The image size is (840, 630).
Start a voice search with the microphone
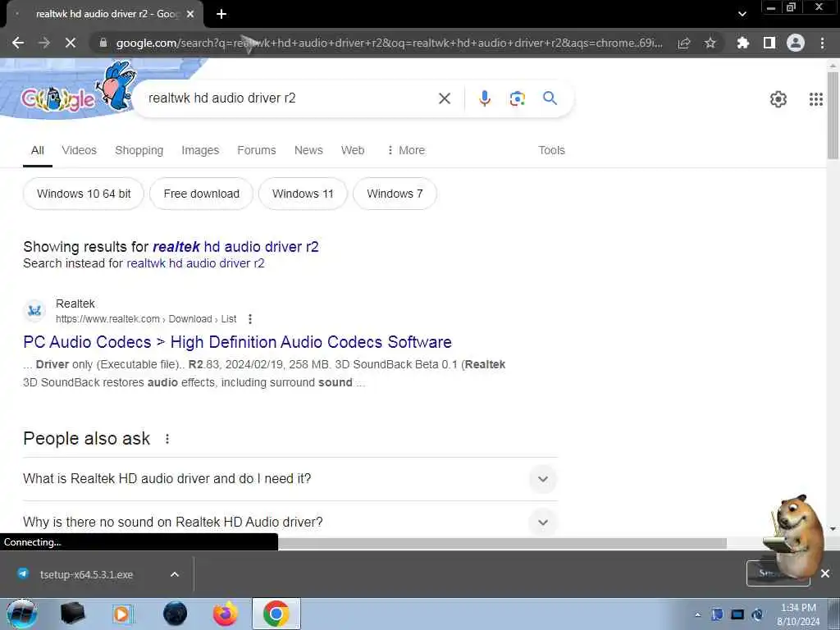pos(484,98)
